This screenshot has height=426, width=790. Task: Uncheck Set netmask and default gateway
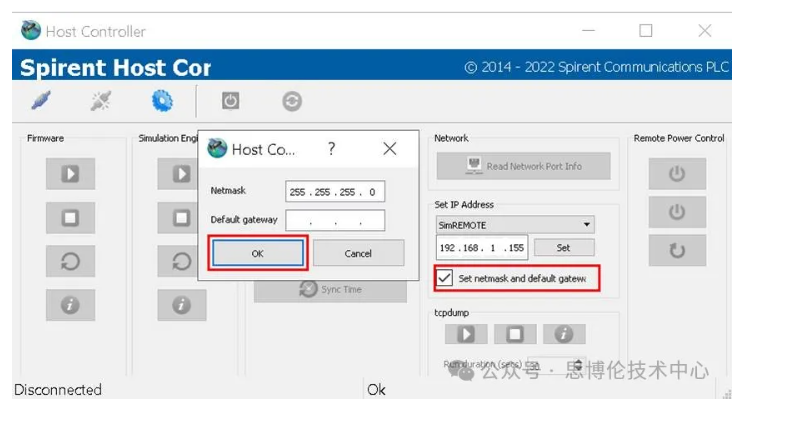(x=445, y=277)
